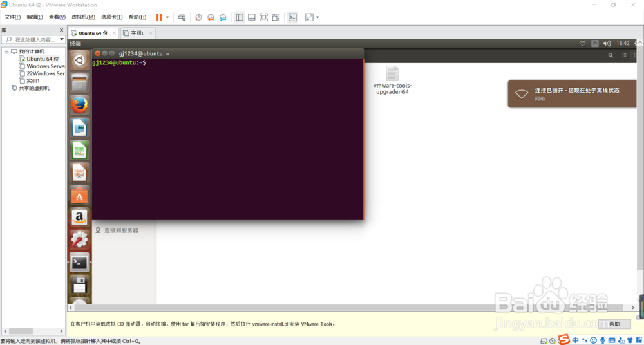Open the Ubuntu input method indicator
Viewport: 644px width, 345px height.
coord(594,43)
